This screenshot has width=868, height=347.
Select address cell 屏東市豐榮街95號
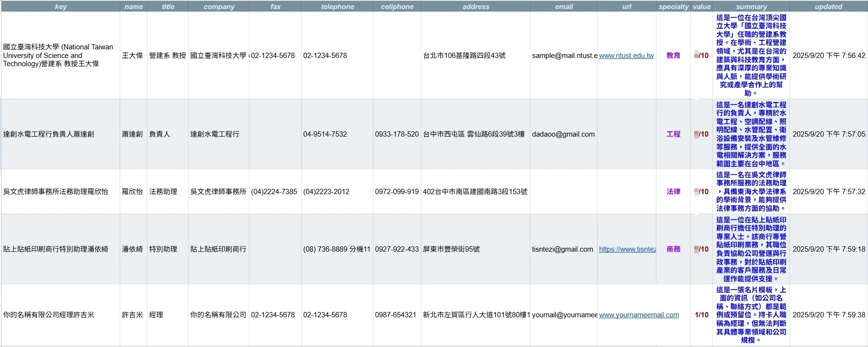475,249
